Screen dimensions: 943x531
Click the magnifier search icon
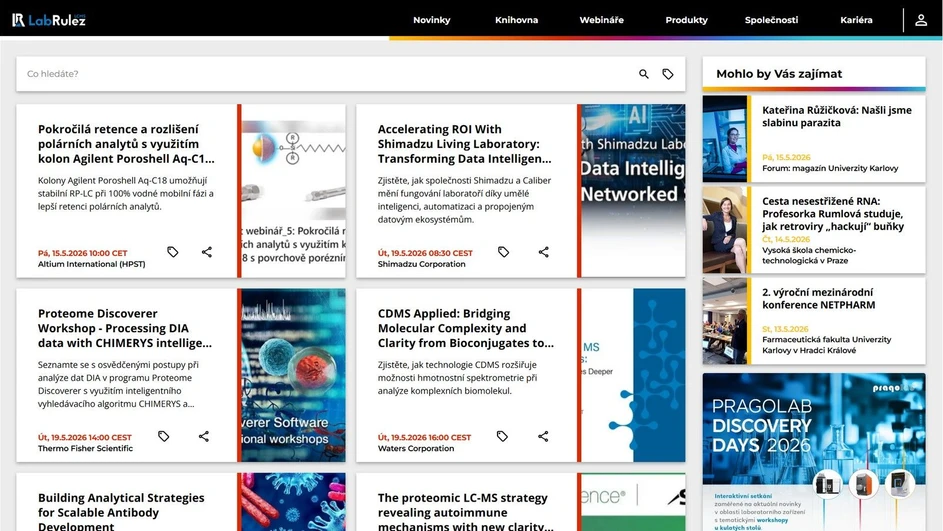click(x=644, y=74)
